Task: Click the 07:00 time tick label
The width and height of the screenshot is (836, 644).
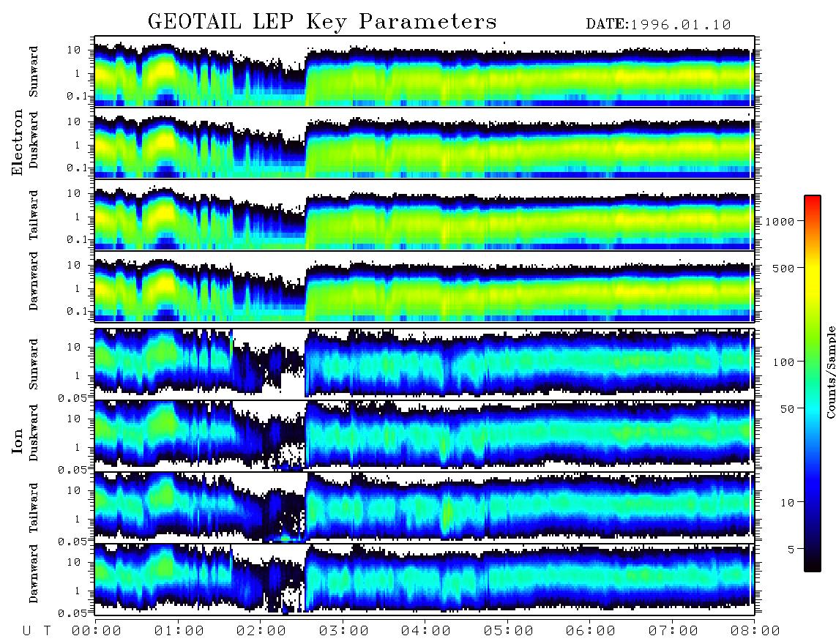Action: pos(673,632)
